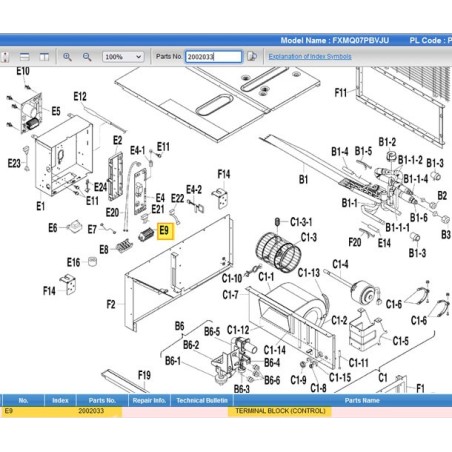Screen dimensions: 452x452
Task: Click the C1-4 motor label
Action: click(341, 264)
